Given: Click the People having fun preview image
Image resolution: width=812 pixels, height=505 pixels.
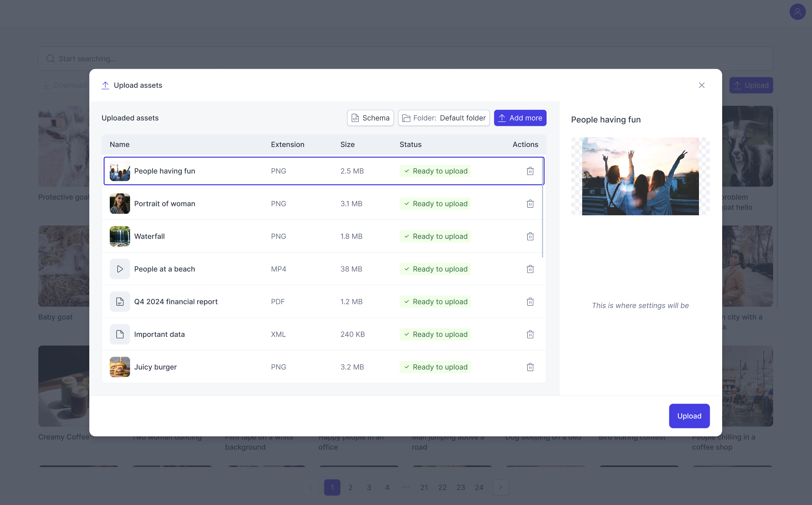Looking at the screenshot, I should pos(640,176).
